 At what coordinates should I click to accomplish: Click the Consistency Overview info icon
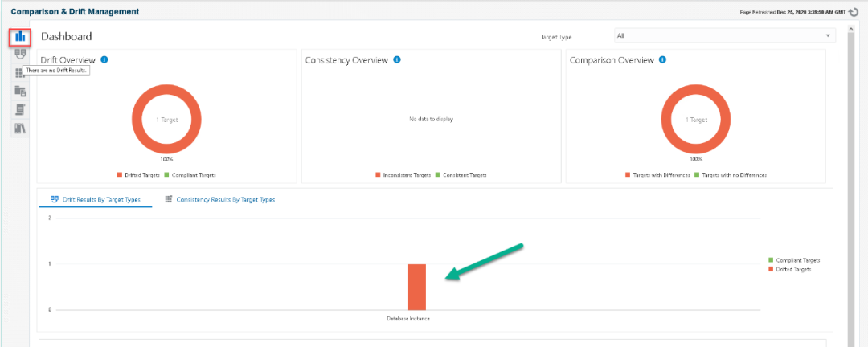pyautogui.click(x=396, y=59)
